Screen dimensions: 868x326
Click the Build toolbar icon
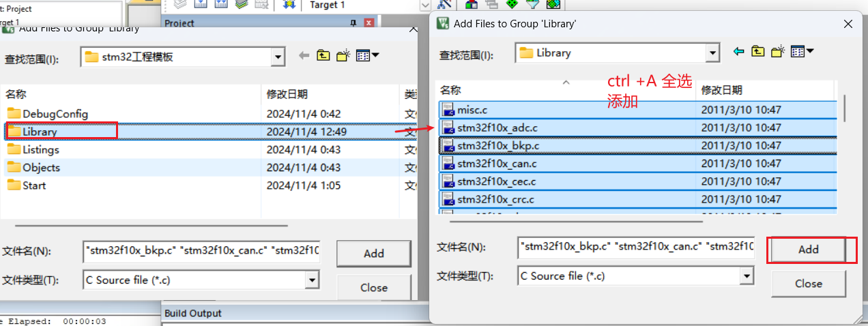200,4
